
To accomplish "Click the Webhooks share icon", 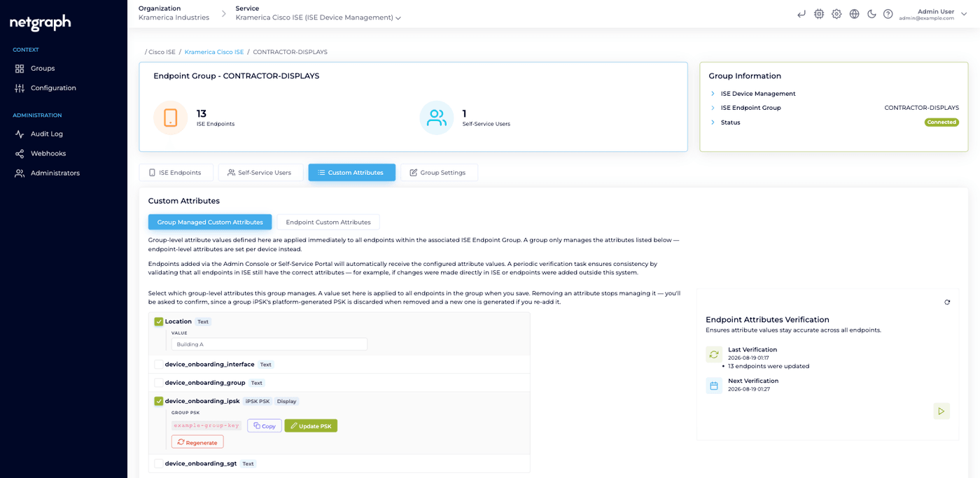I will [x=20, y=153].
